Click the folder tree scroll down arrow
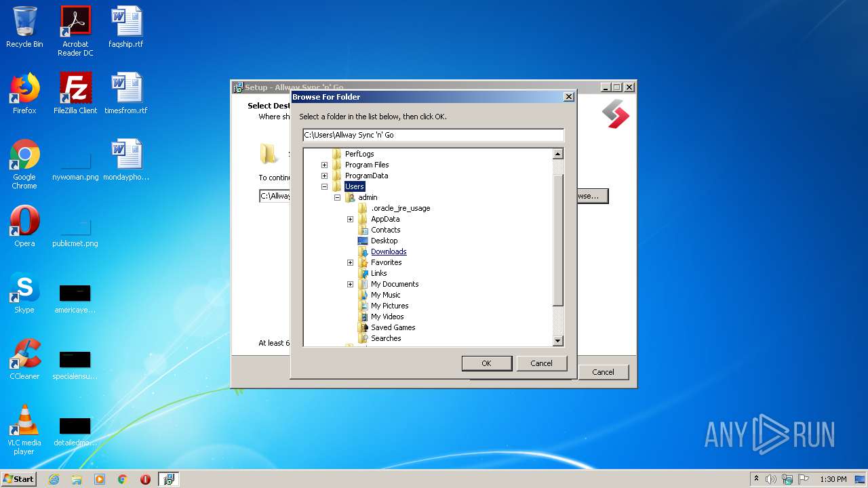The width and height of the screenshot is (868, 488). point(558,341)
